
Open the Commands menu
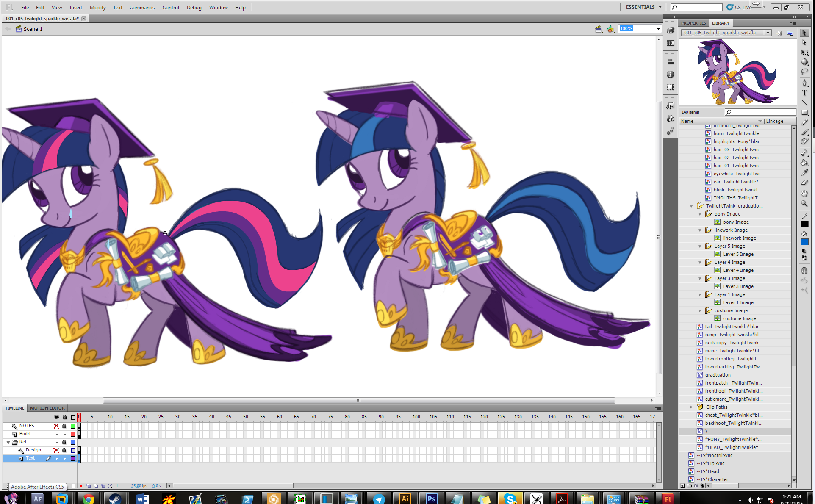tap(142, 8)
